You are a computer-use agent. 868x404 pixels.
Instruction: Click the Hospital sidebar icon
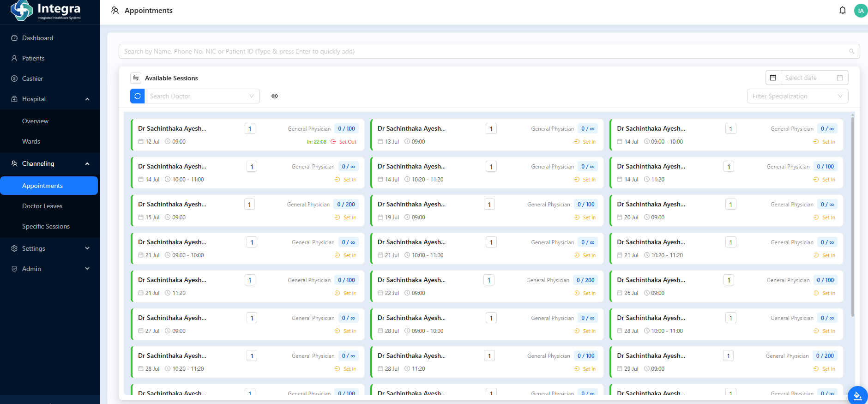tap(14, 99)
